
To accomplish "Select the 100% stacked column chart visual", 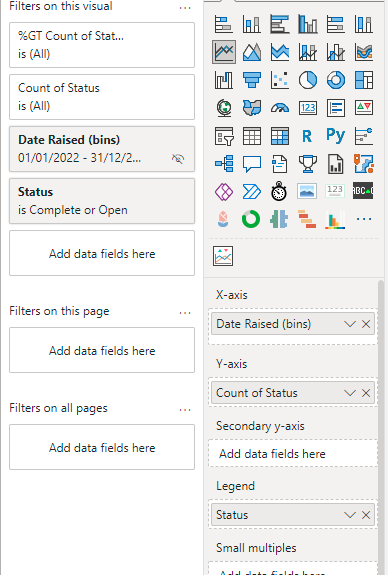I will [x=364, y=24].
